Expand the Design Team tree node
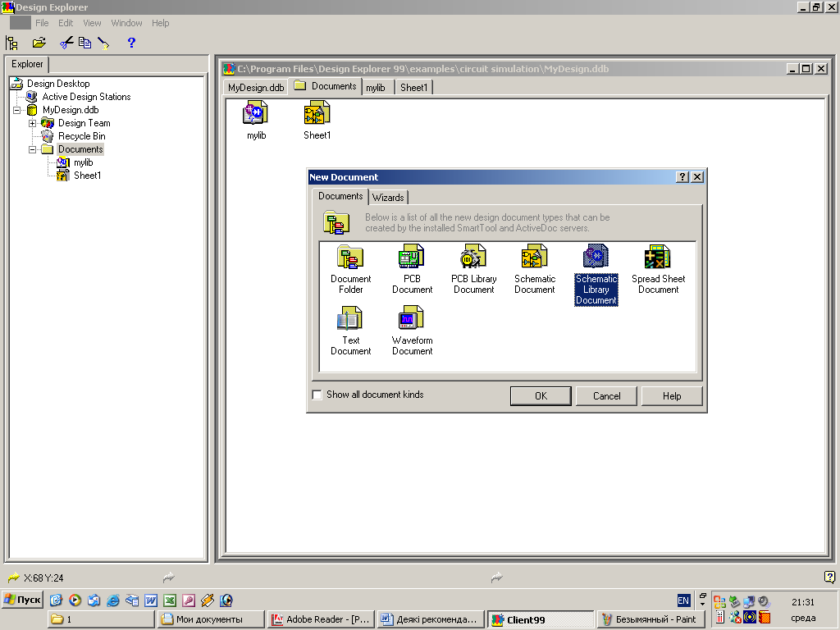 tap(33, 123)
